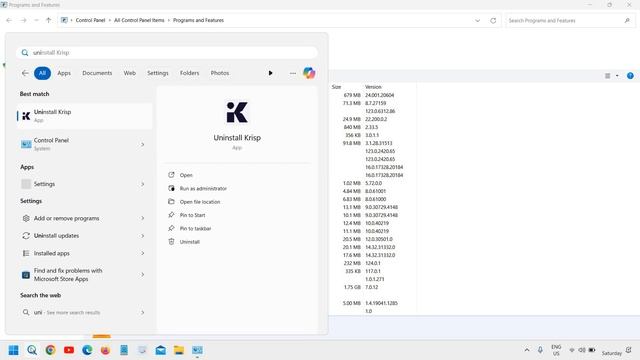Expand the Settings app result chevron
640x360 pixels.
pos(142,184)
